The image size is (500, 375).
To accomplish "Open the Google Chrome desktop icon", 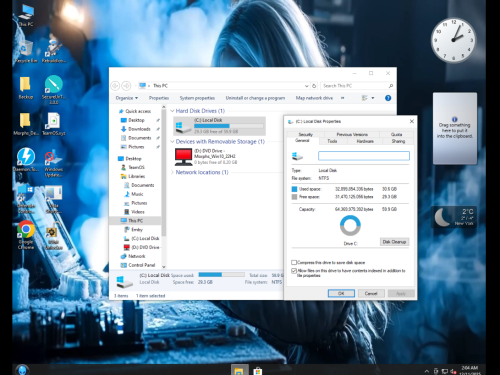I will pyautogui.click(x=26, y=230).
